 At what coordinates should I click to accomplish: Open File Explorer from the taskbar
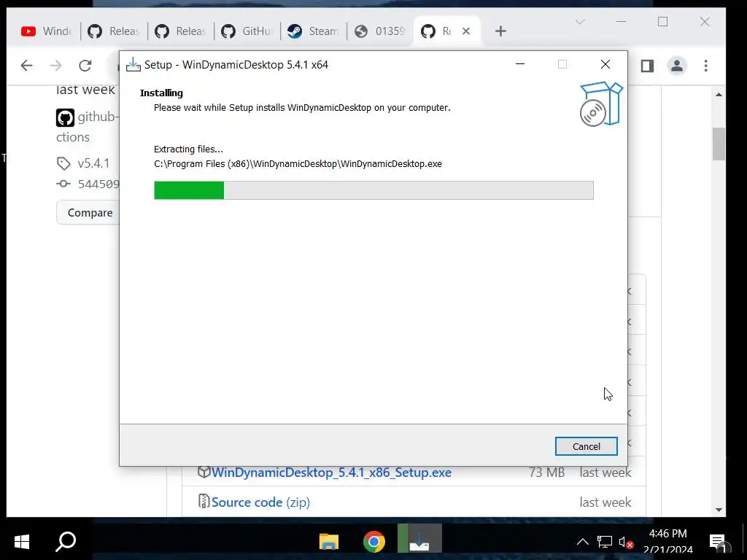[x=329, y=542]
